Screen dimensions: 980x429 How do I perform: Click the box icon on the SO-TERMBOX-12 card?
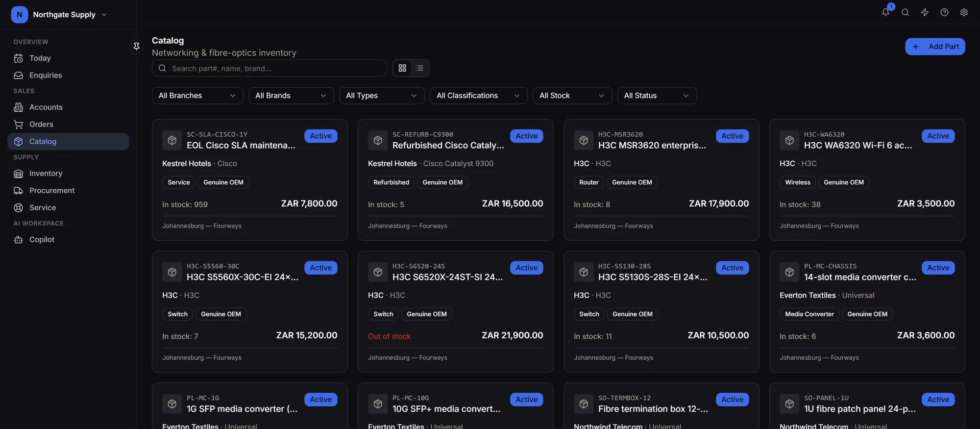coord(584,404)
